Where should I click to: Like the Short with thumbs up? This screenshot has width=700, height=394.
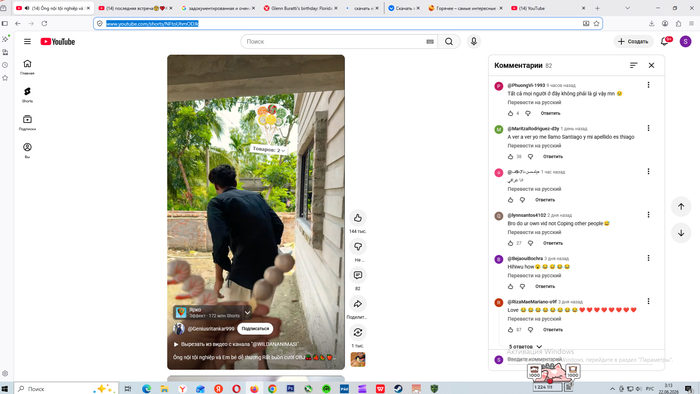click(x=358, y=218)
